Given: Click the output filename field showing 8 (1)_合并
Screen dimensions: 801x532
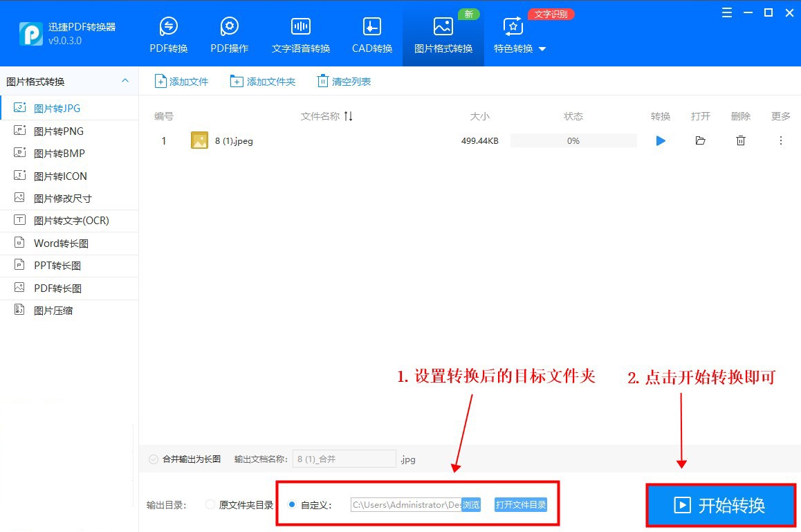Looking at the screenshot, I should 344,458.
